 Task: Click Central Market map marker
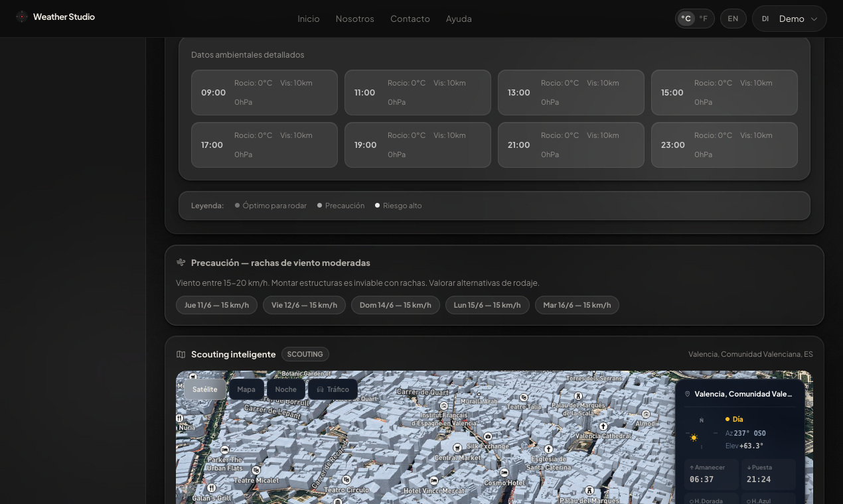pos(457,448)
